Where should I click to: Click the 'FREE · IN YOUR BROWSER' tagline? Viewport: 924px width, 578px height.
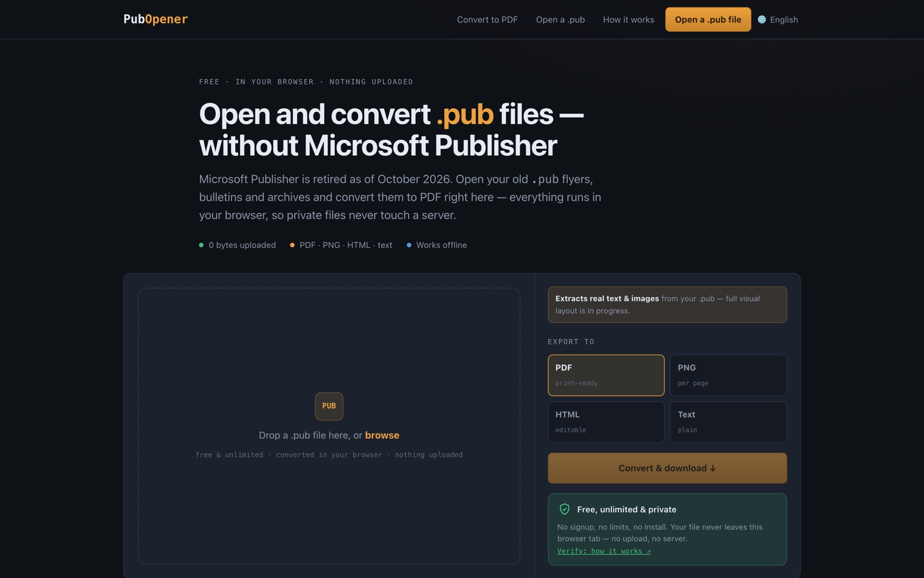pos(306,82)
